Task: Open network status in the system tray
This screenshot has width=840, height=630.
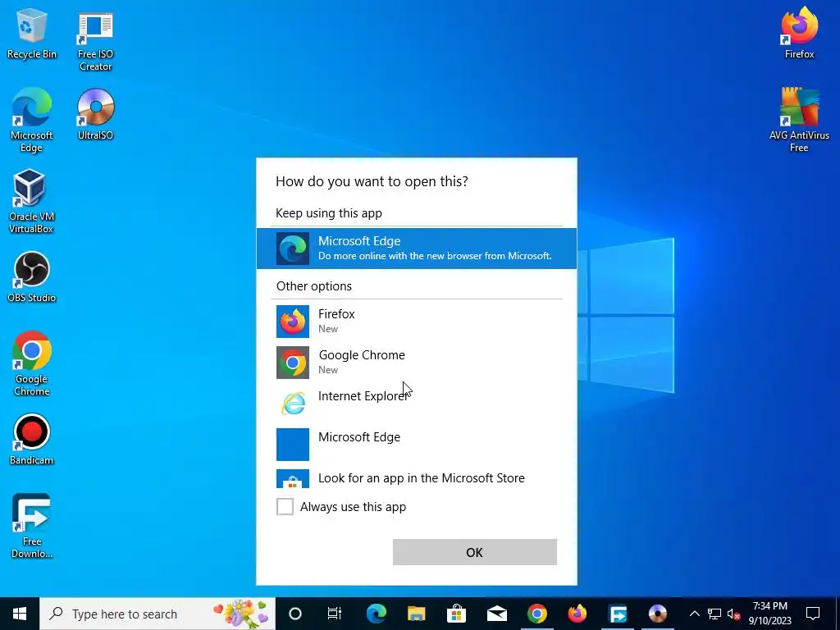Action: 714,614
